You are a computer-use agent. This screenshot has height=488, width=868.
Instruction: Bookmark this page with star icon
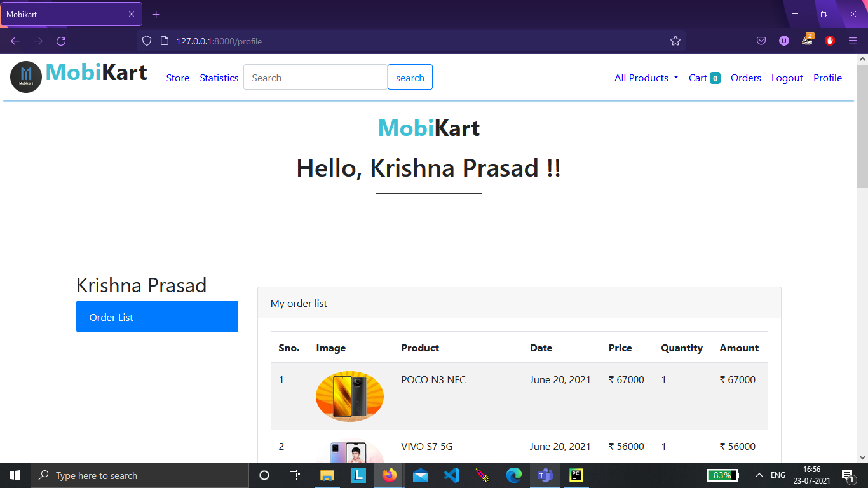pyautogui.click(x=675, y=41)
